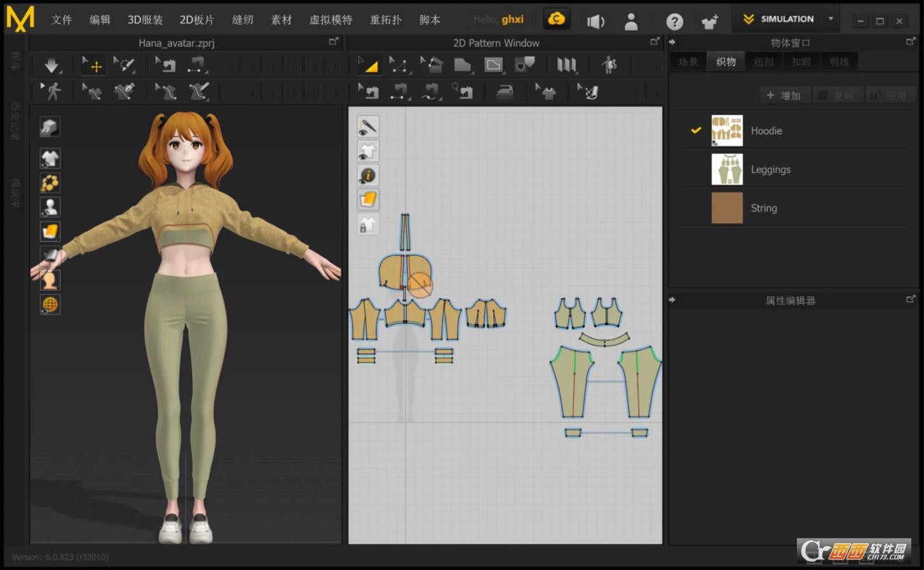Click the 增加 add fabric button

[784, 95]
